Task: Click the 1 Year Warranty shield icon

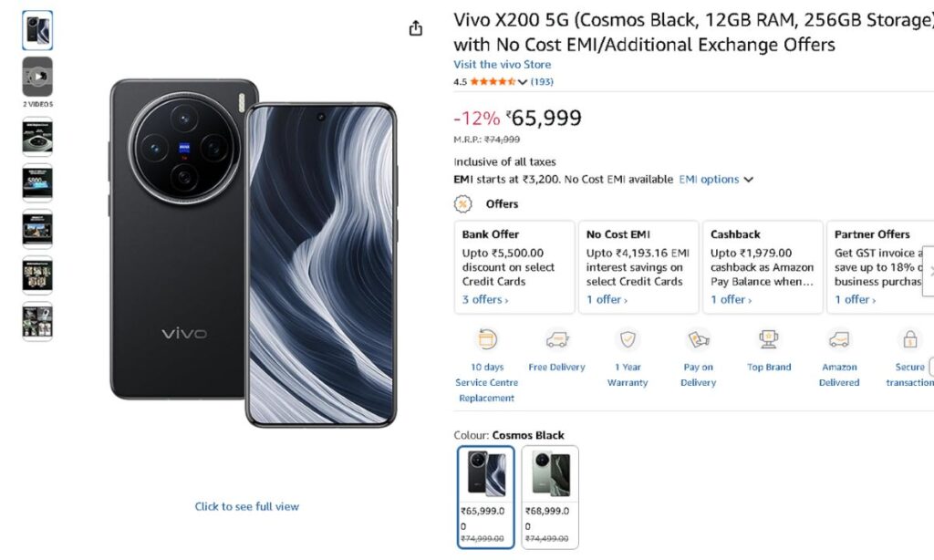Action: click(628, 340)
